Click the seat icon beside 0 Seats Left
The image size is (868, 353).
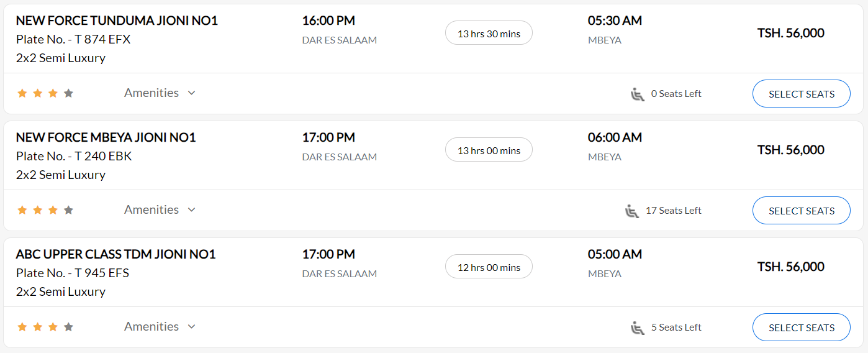(x=638, y=94)
